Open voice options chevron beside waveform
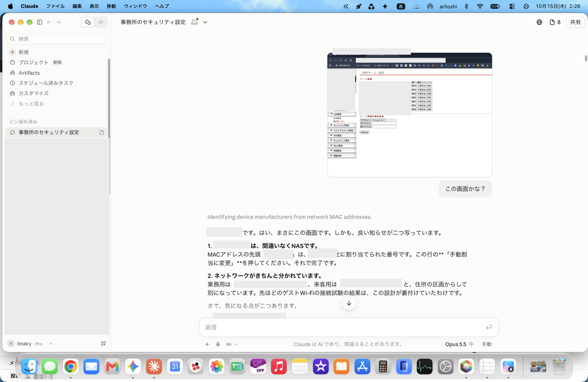Screen dimensions: 588x382 pyautogui.click(x=236, y=344)
